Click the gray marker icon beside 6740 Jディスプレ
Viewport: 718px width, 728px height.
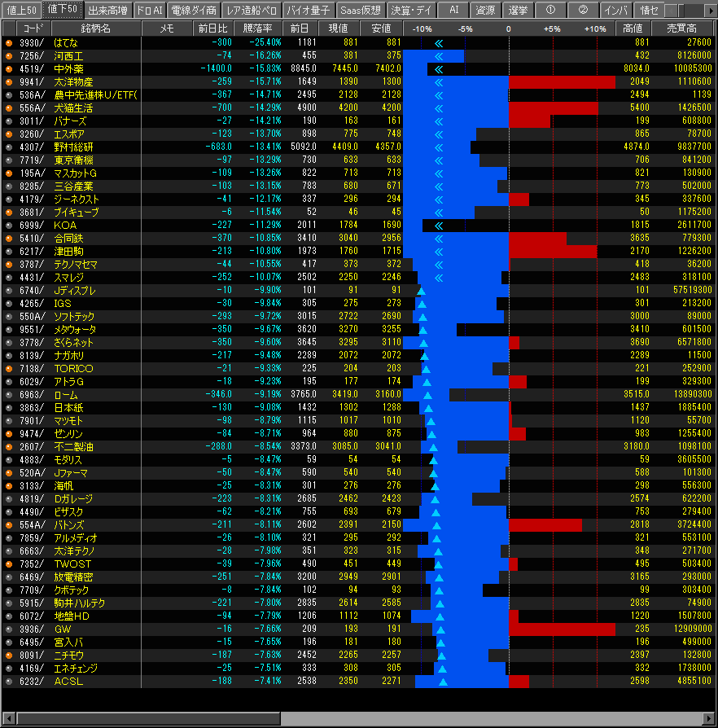pyautogui.click(x=9, y=290)
